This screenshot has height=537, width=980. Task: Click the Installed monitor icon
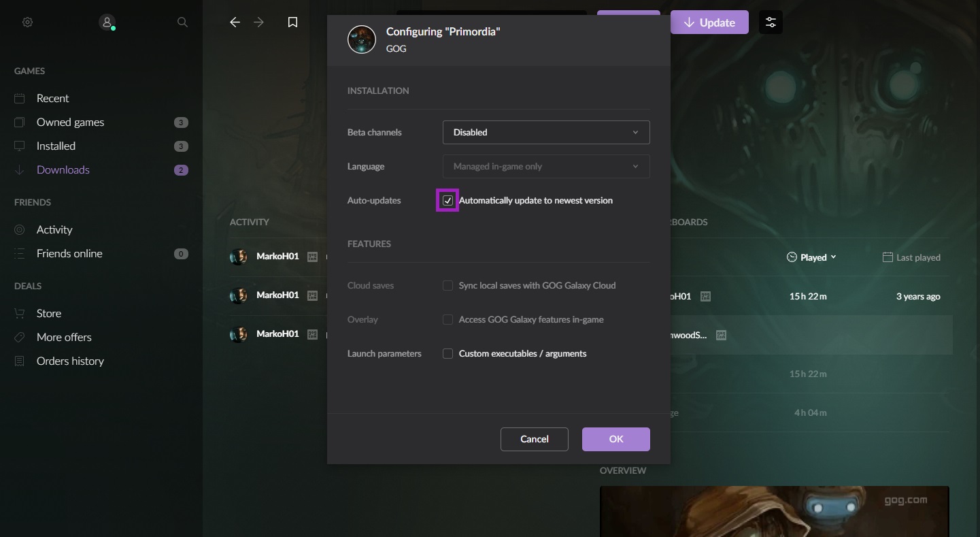pos(20,146)
